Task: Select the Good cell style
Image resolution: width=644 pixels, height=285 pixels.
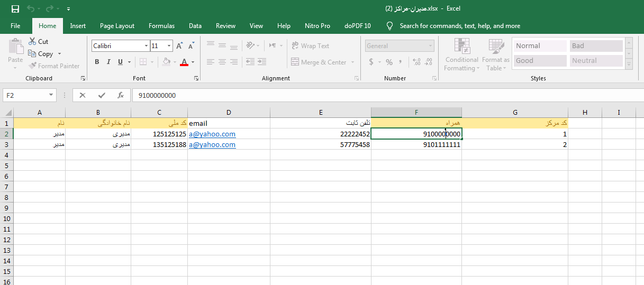Action: tap(540, 60)
